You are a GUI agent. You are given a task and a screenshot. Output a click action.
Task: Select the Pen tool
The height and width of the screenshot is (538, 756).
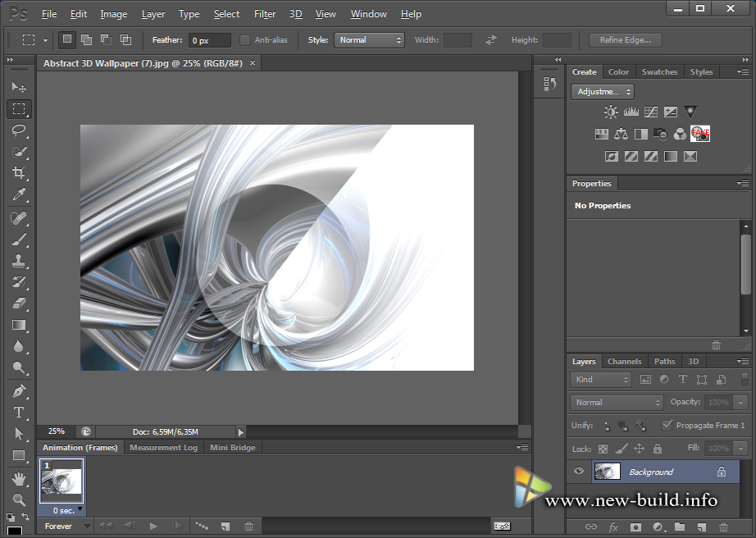(19, 391)
